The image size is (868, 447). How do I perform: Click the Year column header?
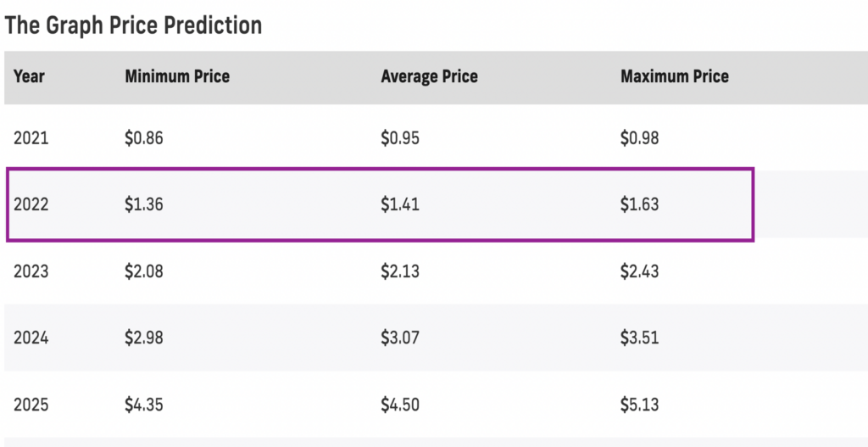pyautogui.click(x=29, y=76)
